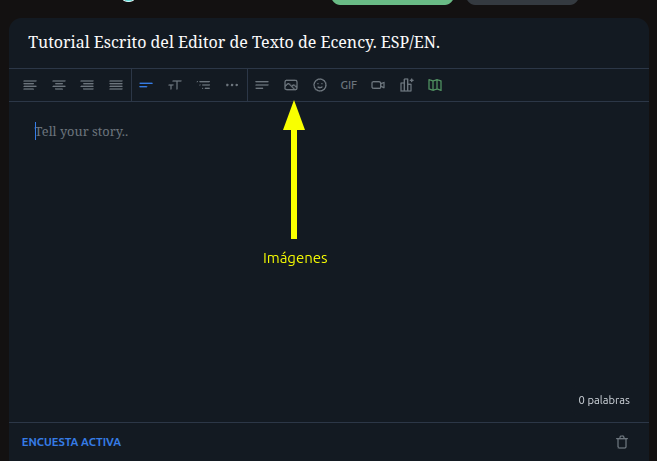657x461 pixels.
Task: Click the green map location icon
Action: click(x=435, y=85)
